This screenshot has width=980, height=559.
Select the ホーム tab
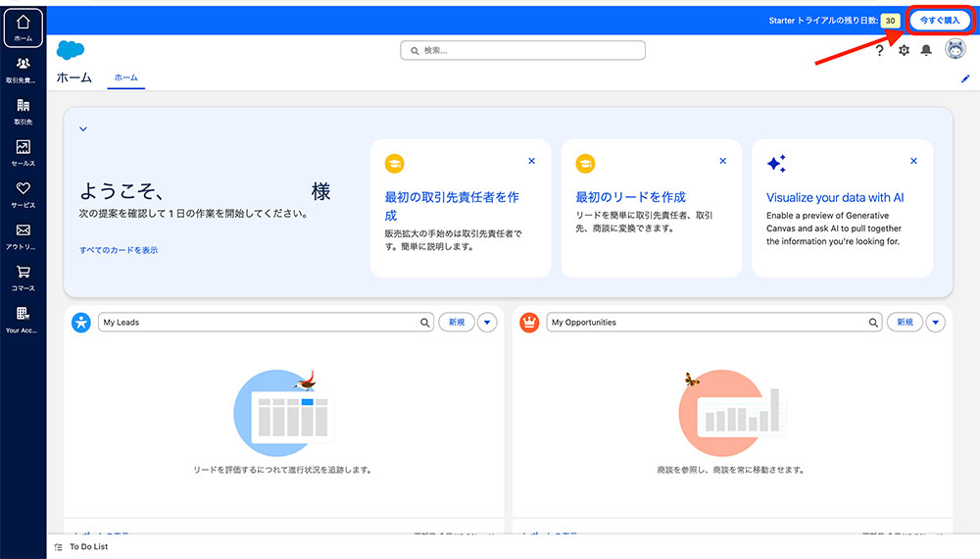pyautogui.click(x=125, y=77)
